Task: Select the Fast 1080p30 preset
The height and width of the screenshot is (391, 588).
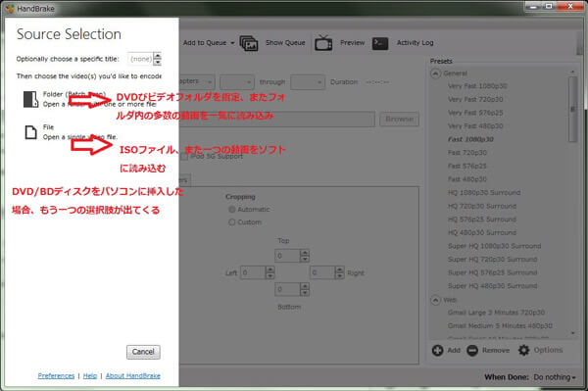Action: pos(470,139)
